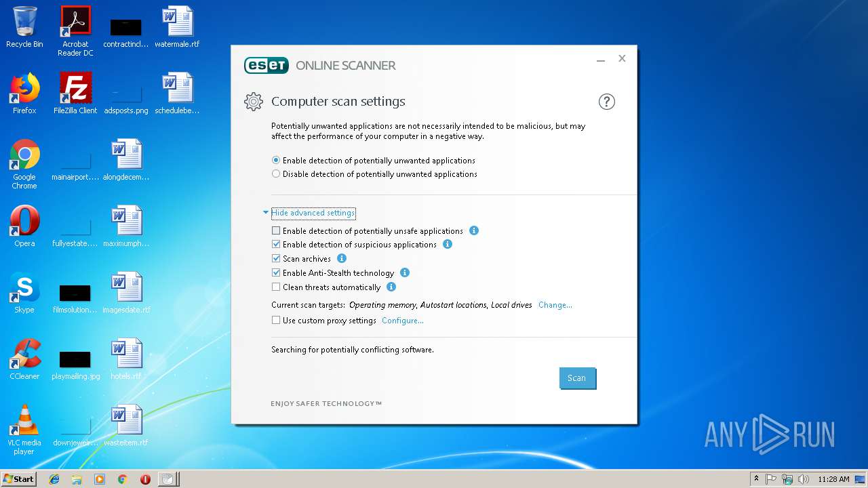Screen dimensions: 868x488
Task: Open VLC media player desktop shortcut
Action: pyautogui.click(x=24, y=430)
